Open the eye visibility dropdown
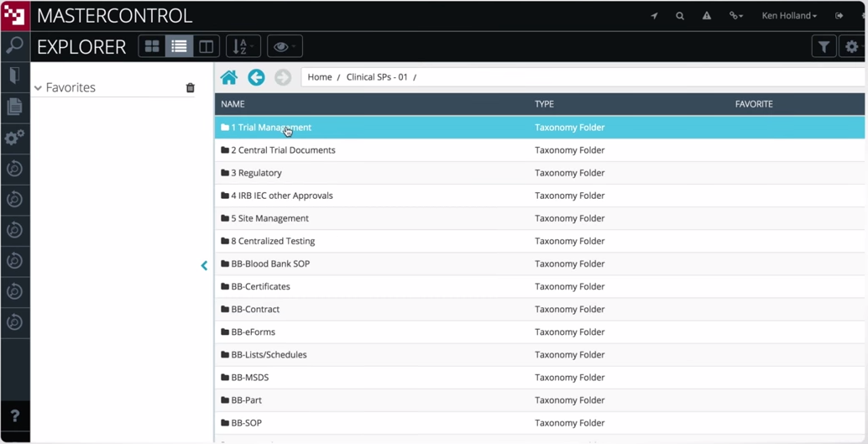The height and width of the screenshot is (444, 868). pyautogui.click(x=285, y=47)
